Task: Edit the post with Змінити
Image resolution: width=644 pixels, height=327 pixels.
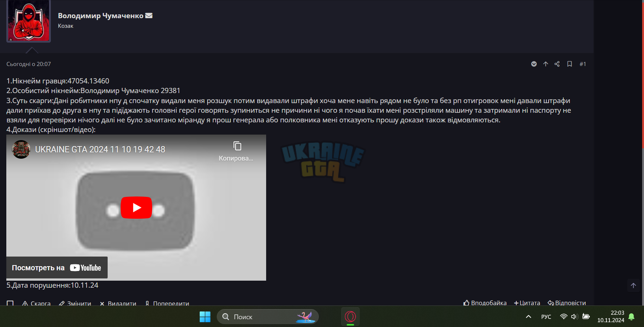Action: (x=75, y=303)
